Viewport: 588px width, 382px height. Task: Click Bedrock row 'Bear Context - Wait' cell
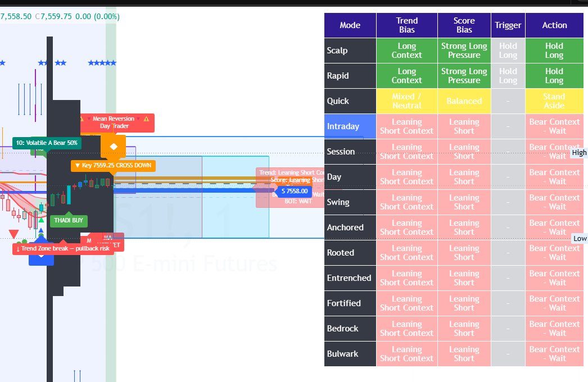point(554,329)
